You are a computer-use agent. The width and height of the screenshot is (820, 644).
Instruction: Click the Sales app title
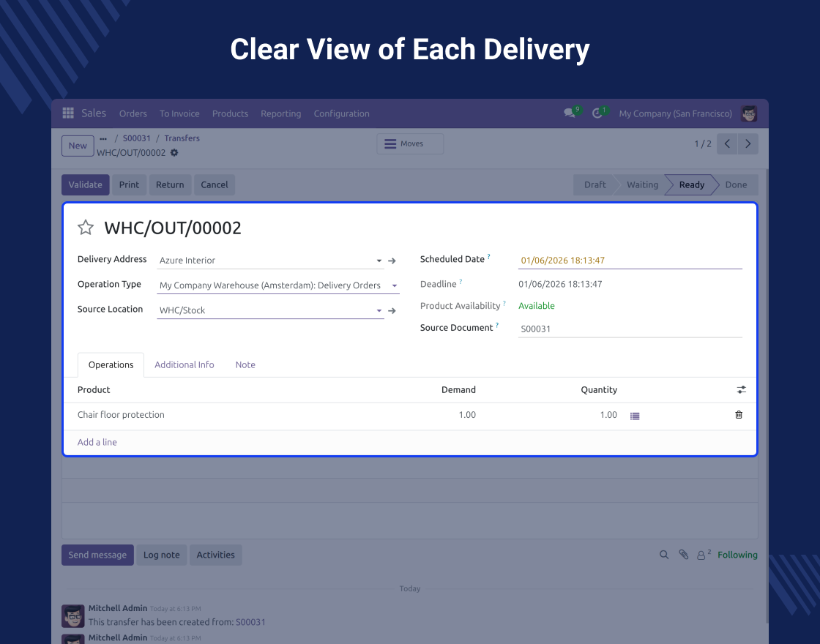(94, 113)
